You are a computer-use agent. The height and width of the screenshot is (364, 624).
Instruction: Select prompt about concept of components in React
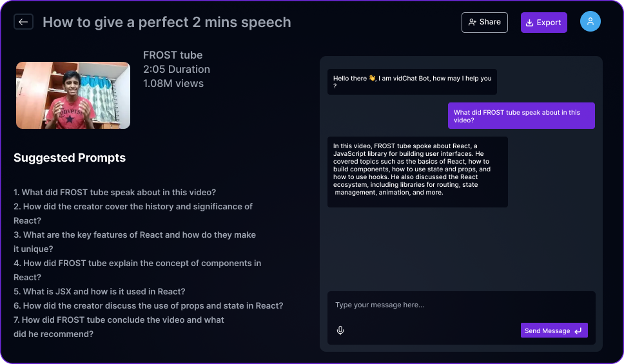point(137,270)
